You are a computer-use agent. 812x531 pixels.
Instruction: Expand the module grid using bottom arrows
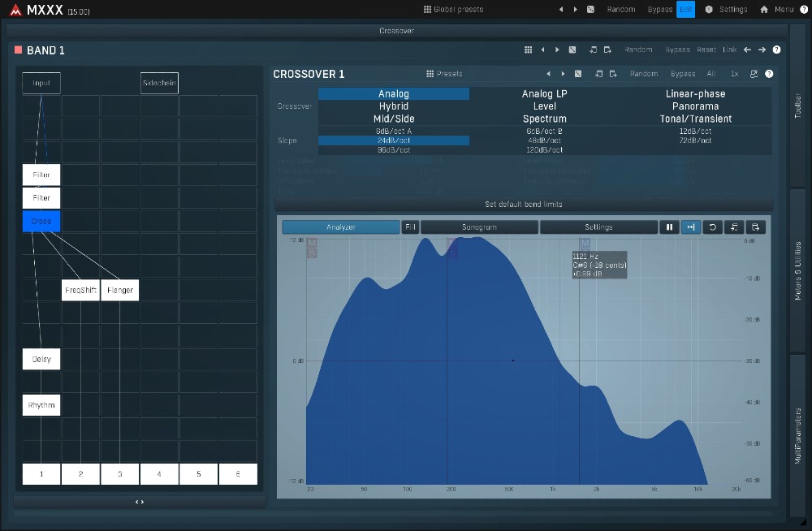140,502
